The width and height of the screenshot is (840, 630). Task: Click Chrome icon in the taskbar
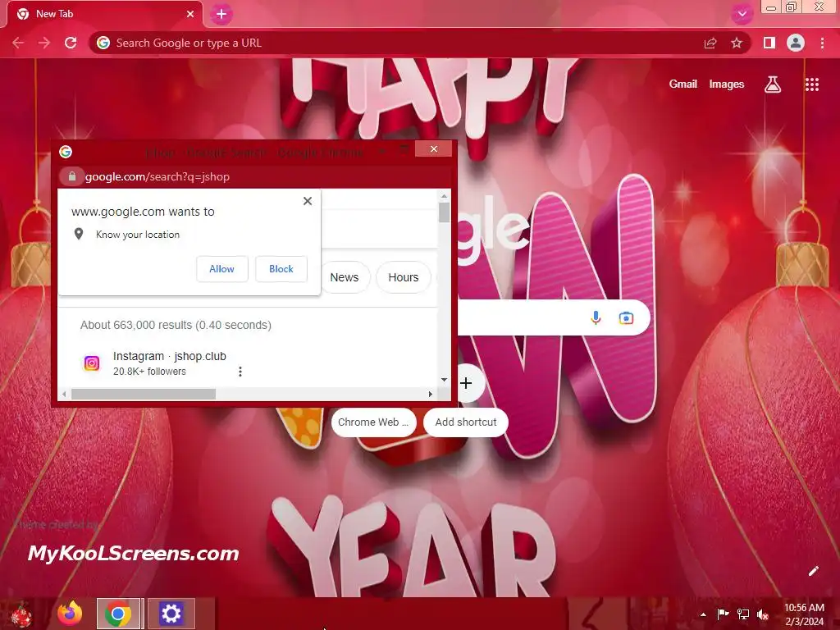(x=118, y=614)
